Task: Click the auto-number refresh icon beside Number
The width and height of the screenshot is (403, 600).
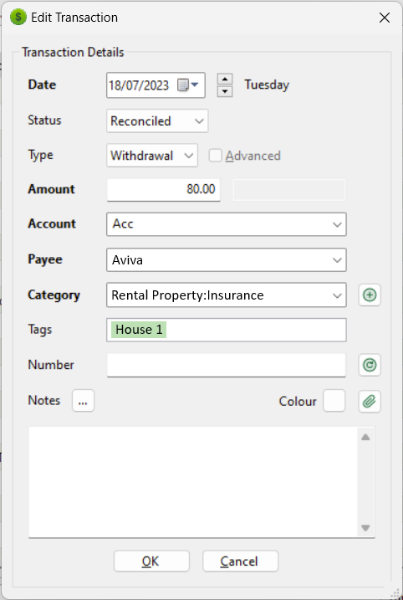Action: pyautogui.click(x=369, y=365)
